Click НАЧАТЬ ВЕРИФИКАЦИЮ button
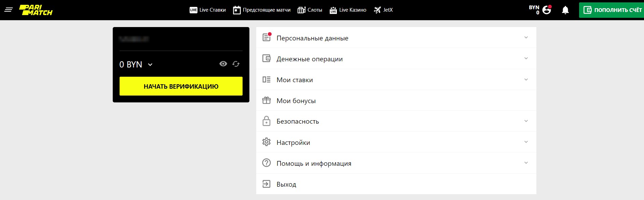Viewport: 644px width, 200px height. click(x=181, y=86)
